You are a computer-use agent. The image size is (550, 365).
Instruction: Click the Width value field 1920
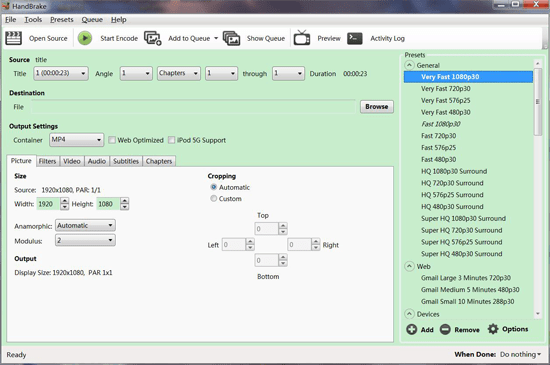coord(48,204)
